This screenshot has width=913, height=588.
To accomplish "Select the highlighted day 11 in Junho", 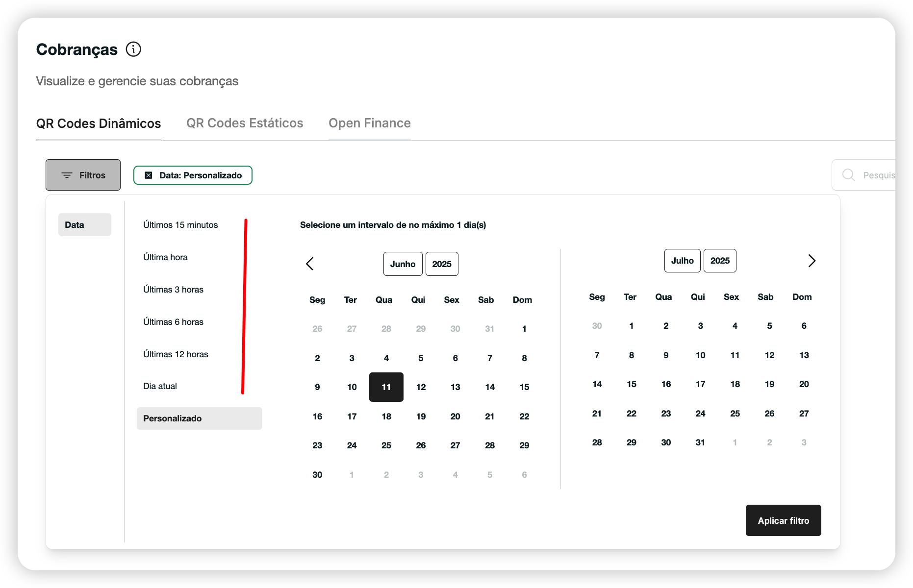I will pyautogui.click(x=386, y=387).
